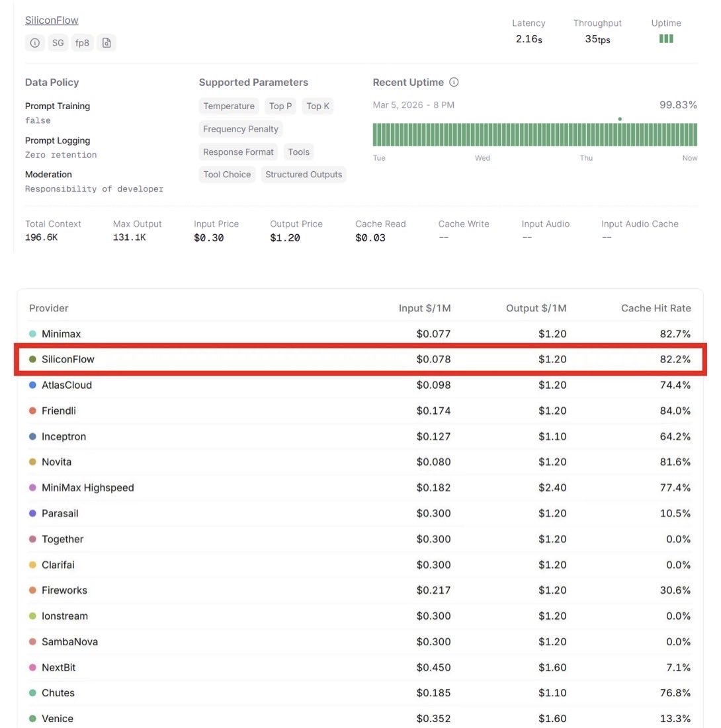Click the Zero retention logging value

[61, 155]
